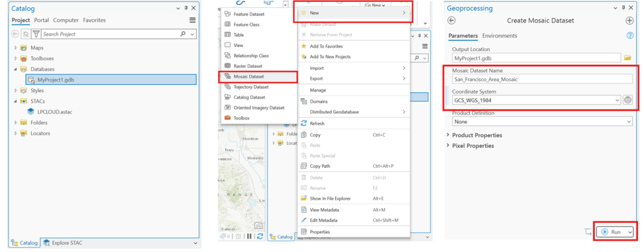Expand the Styles node
Screen dimensions: 644x252
[16, 90]
